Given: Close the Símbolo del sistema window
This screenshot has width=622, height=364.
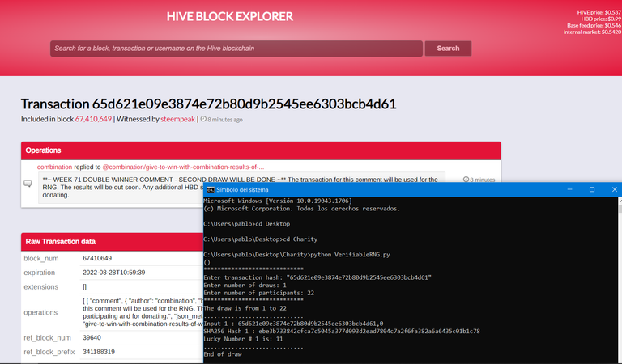Looking at the screenshot, I should pos(614,189).
